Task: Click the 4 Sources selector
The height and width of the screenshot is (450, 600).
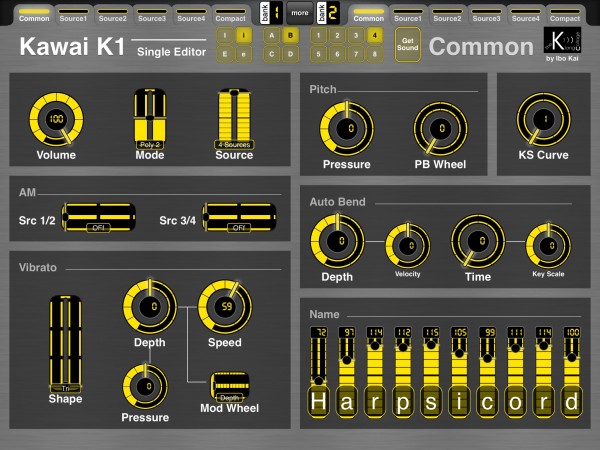Action: point(234,119)
